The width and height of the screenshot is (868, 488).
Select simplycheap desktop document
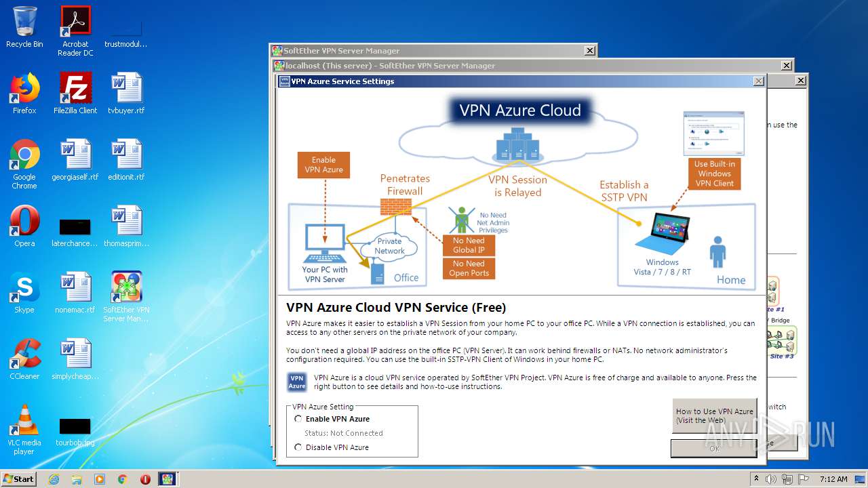75,359
